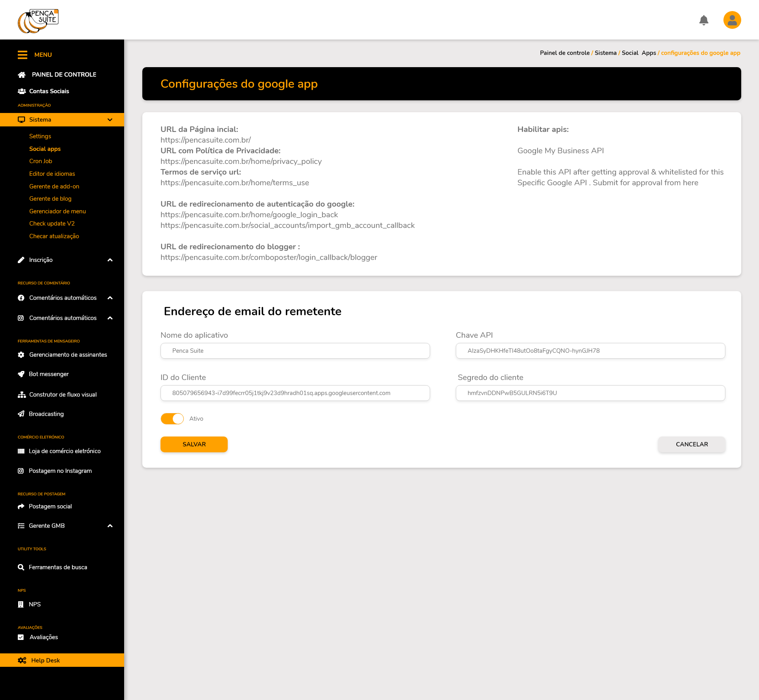Expand the Inscrição menu arrow

click(110, 260)
